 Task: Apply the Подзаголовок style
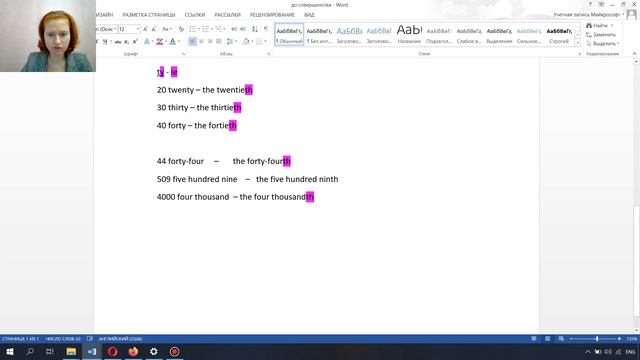[439, 35]
